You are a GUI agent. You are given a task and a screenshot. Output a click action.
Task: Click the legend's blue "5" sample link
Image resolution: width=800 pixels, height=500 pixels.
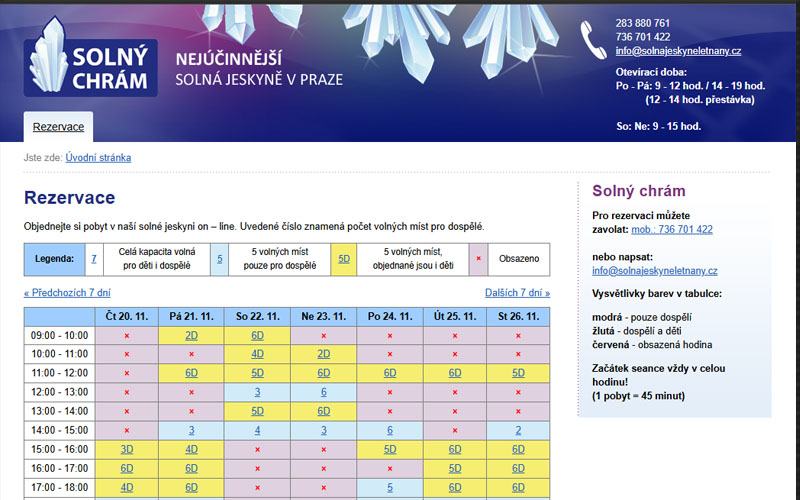click(220, 260)
